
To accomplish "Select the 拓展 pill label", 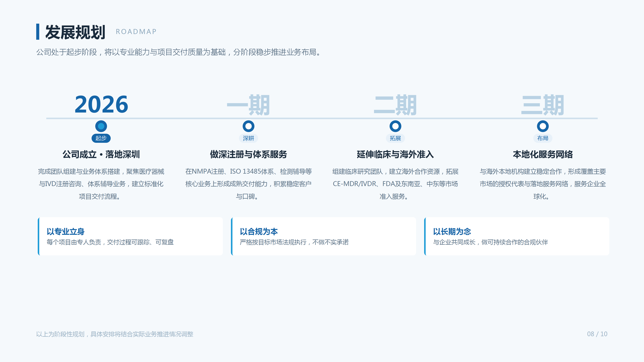I will click(395, 138).
